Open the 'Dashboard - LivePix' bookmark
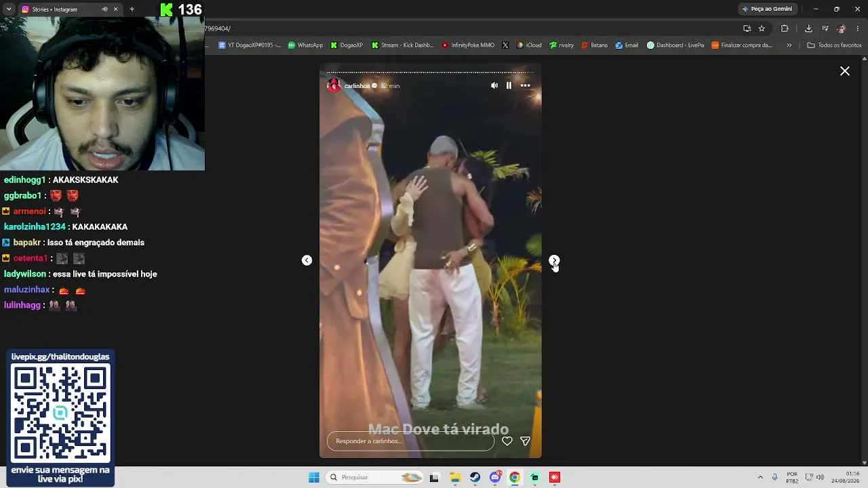The height and width of the screenshot is (488, 868). point(675,45)
